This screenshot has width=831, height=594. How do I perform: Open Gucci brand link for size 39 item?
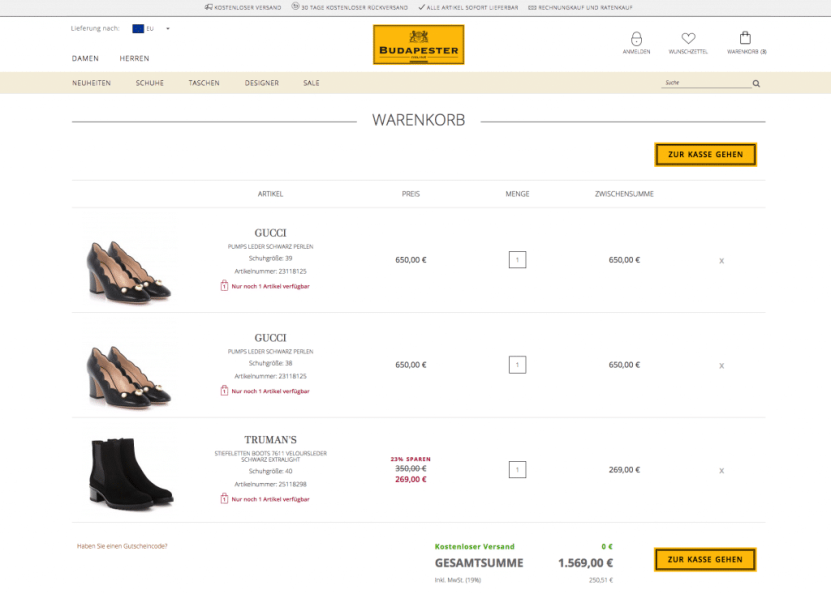[270, 233]
